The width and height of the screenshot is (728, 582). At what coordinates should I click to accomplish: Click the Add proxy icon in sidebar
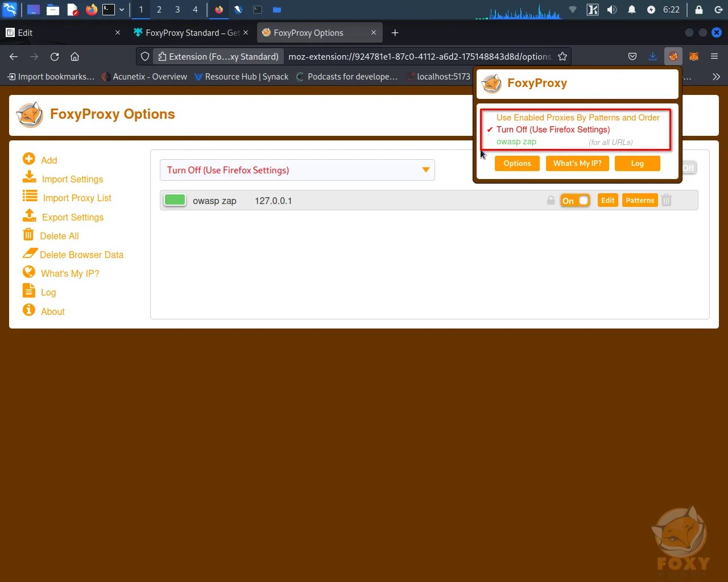29,160
